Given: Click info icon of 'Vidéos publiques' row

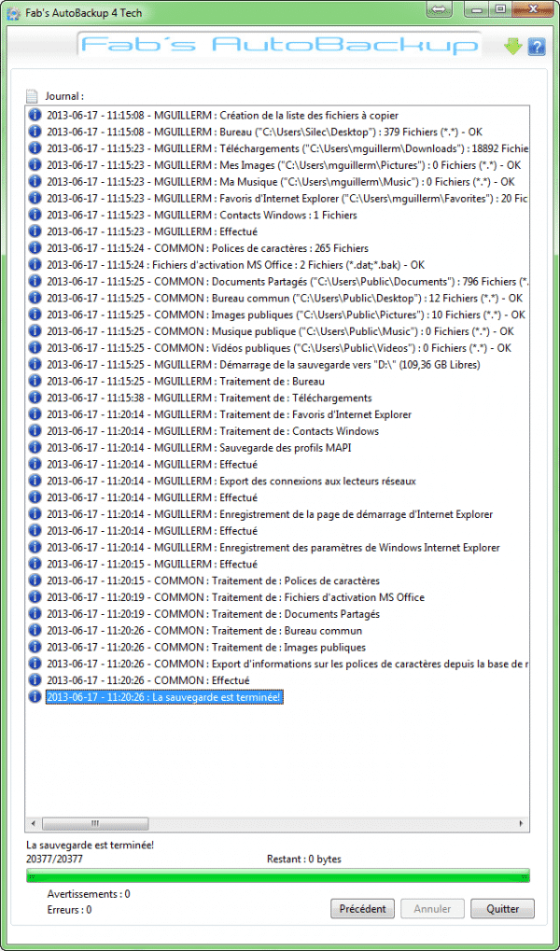Looking at the screenshot, I should click(35, 348).
